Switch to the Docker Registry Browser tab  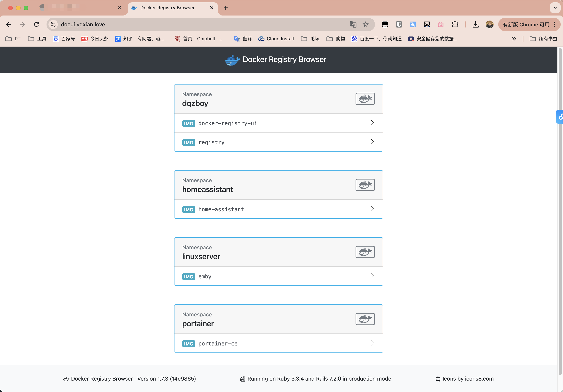point(173,8)
